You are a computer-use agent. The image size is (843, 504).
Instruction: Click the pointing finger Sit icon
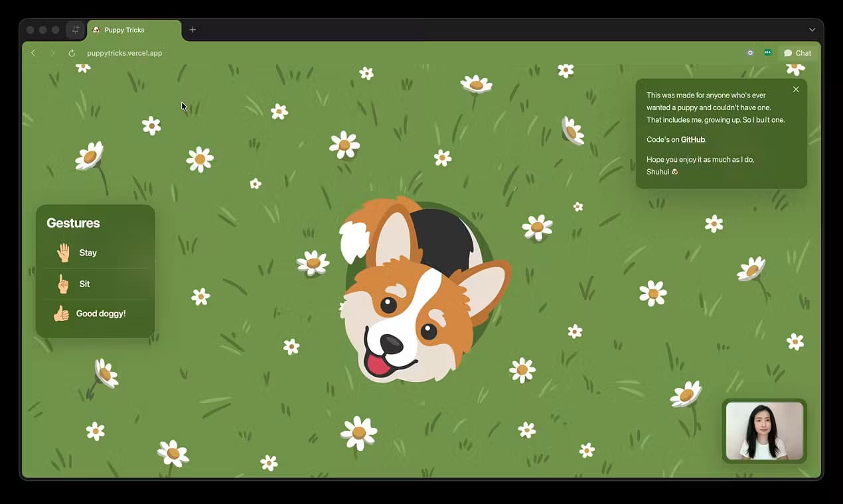(x=63, y=284)
